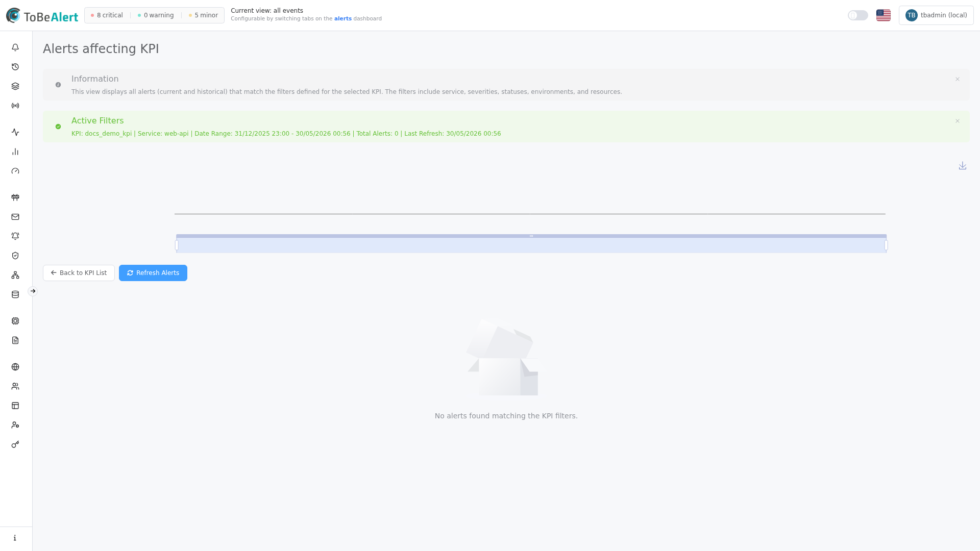Dismiss the Information banner
The image size is (980, 551).
point(958,79)
